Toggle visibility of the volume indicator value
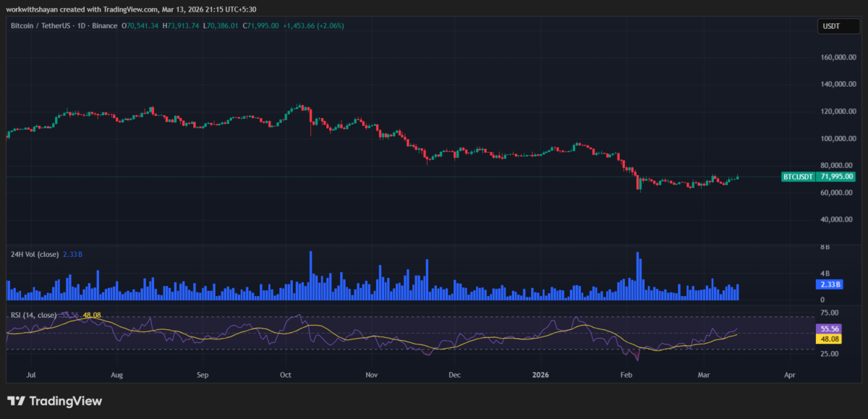This screenshot has width=868, height=419. [72, 255]
